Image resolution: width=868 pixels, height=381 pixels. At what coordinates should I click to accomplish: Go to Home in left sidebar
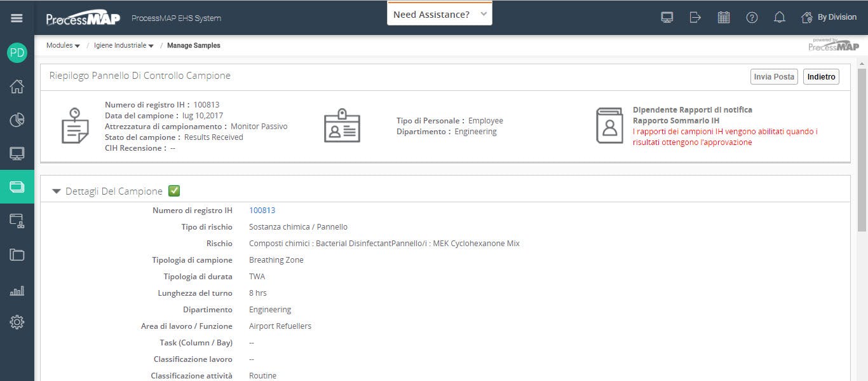pyautogui.click(x=17, y=87)
